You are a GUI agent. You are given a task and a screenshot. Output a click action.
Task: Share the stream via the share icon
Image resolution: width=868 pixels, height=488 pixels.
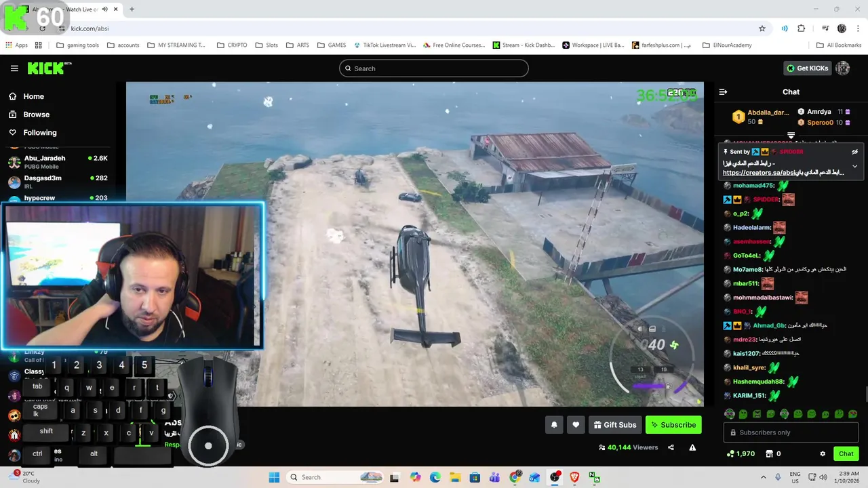[x=671, y=447]
